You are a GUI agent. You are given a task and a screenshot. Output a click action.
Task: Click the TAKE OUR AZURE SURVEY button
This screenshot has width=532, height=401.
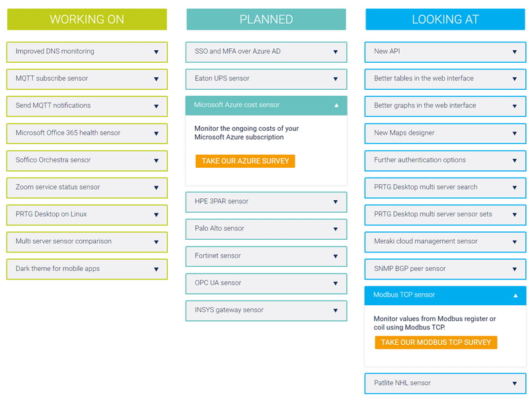point(244,160)
